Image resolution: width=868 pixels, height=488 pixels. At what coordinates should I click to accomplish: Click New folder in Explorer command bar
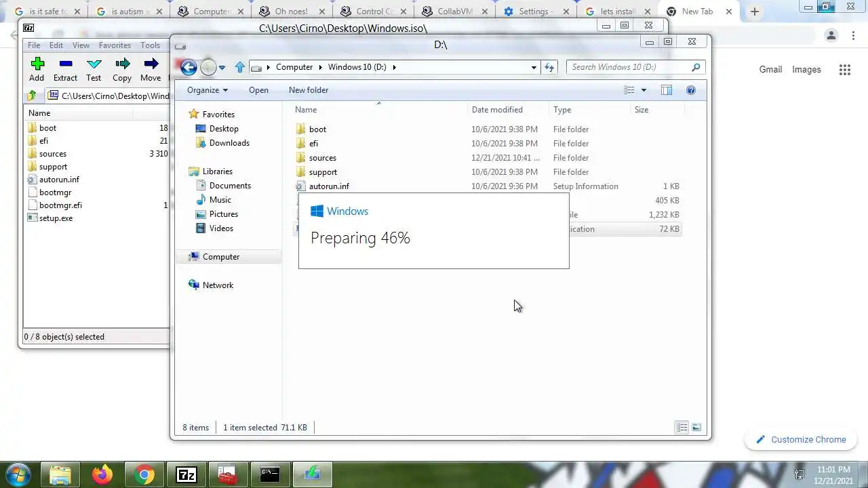point(309,90)
